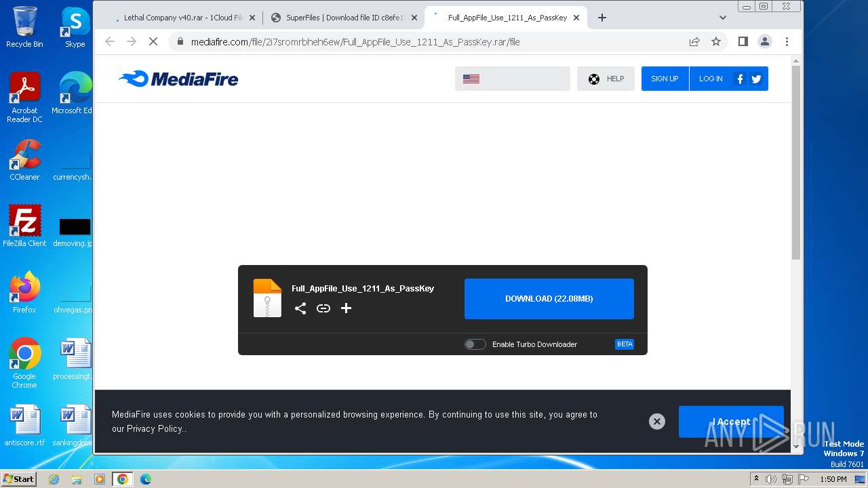Click the HELP button
This screenshot has height=488, width=868.
click(x=606, y=79)
